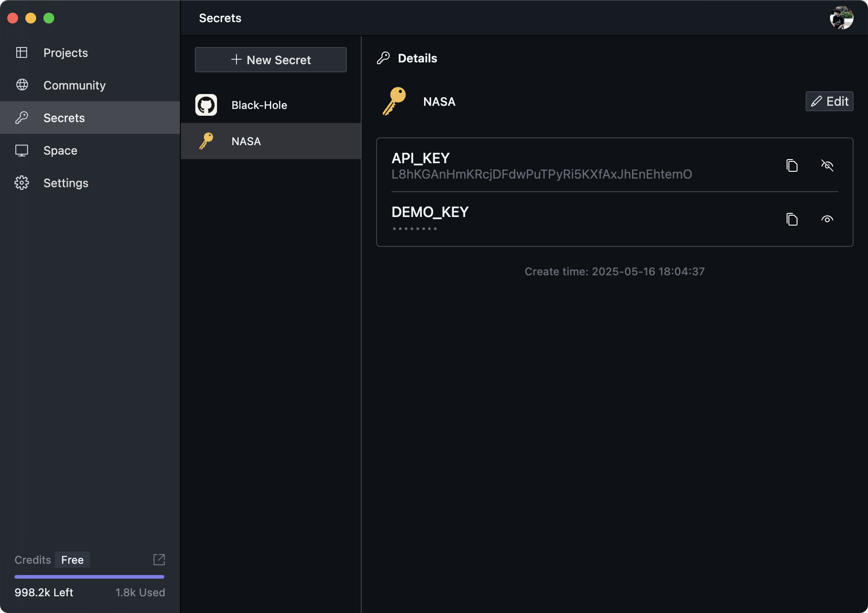Click the Free plan badge
Screen dimensions: 868x613
pyautogui.click(x=72, y=560)
